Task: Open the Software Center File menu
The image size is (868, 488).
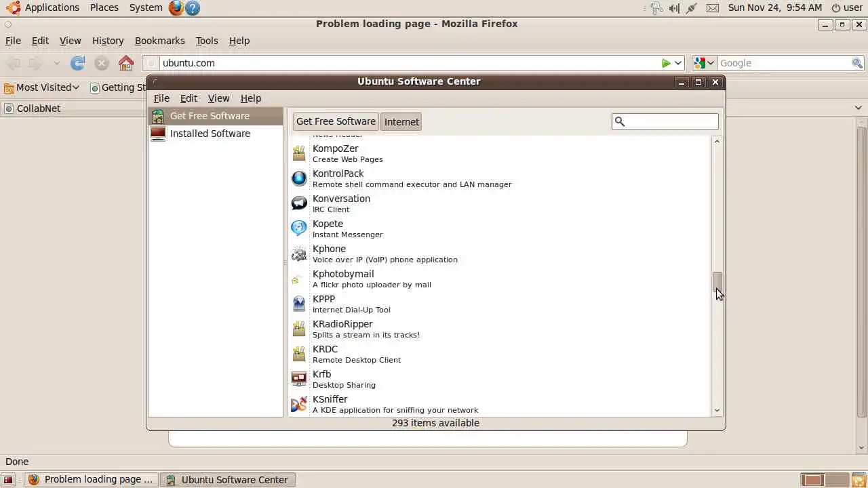Action: point(161,98)
